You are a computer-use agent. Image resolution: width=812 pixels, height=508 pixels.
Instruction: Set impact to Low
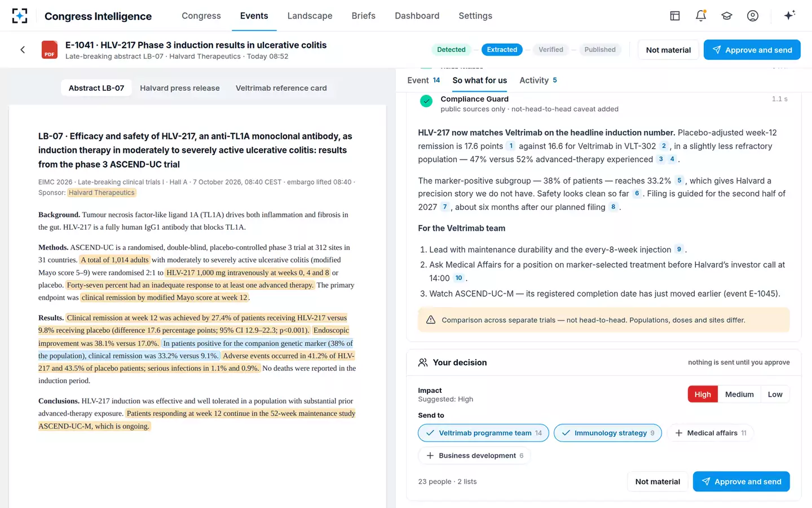pos(775,394)
